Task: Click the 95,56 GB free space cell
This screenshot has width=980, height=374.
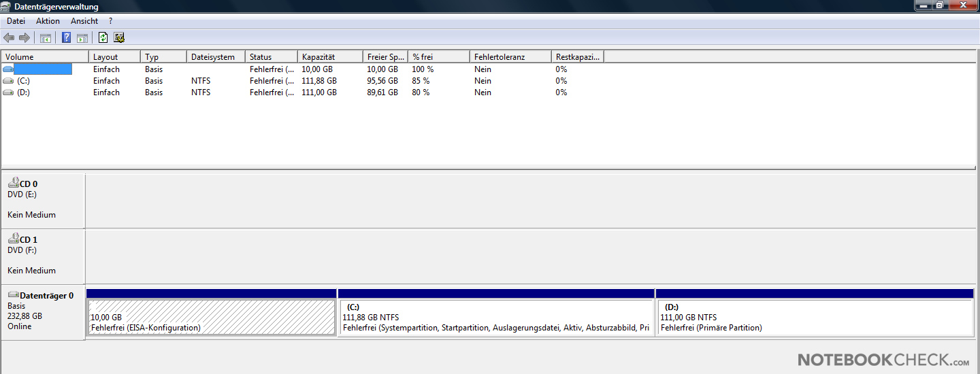Action: click(382, 81)
